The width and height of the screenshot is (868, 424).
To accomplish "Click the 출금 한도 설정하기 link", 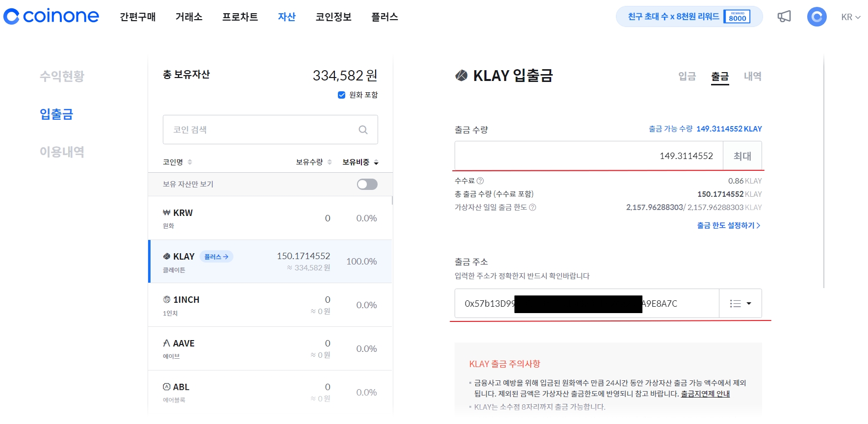I will click(729, 225).
